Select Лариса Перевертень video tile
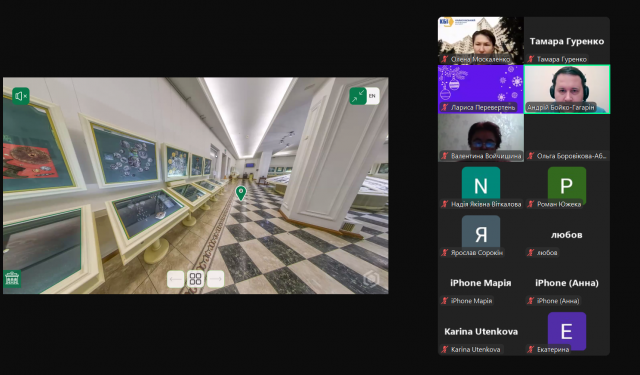This screenshot has width=640, height=375. pyautogui.click(x=481, y=89)
